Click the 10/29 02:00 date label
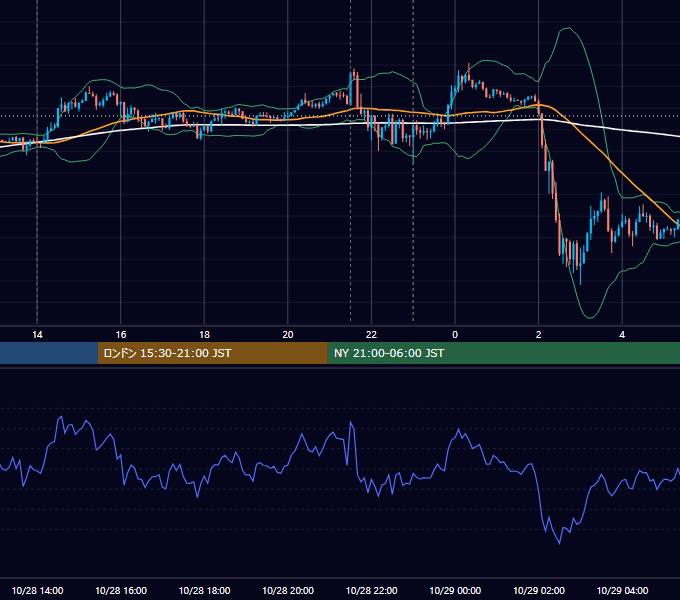This screenshot has height=600, width=680. (x=539, y=590)
